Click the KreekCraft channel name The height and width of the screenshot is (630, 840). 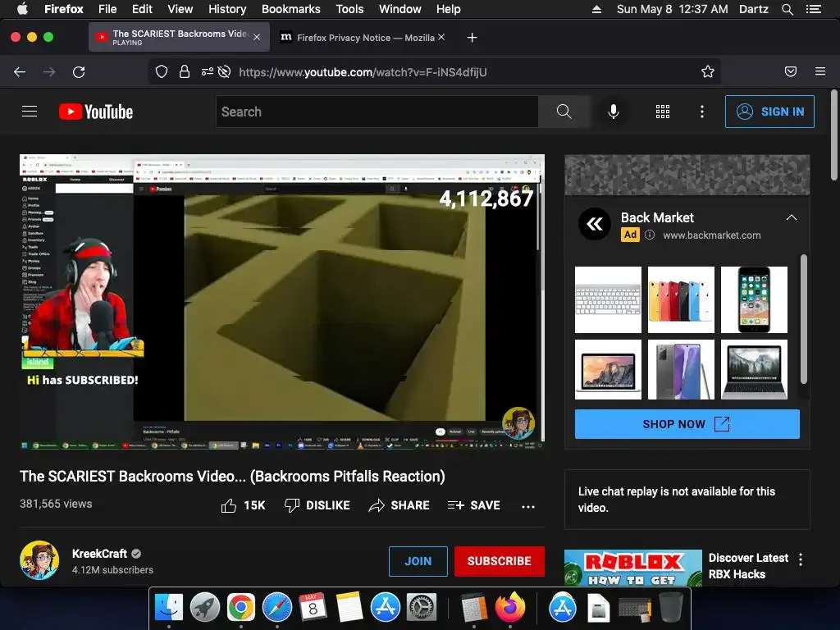99,554
